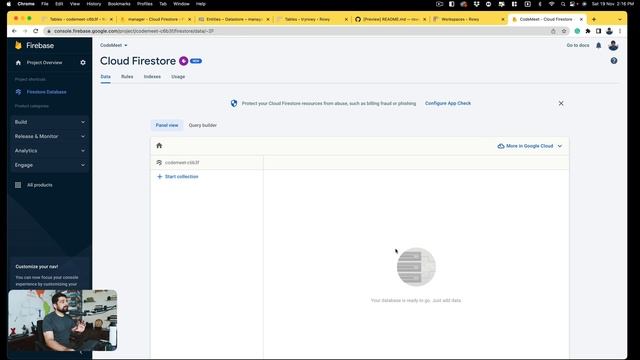Bookmark page with star icon
Viewport: 640px width, 360px height.
[x=564, y=31]
